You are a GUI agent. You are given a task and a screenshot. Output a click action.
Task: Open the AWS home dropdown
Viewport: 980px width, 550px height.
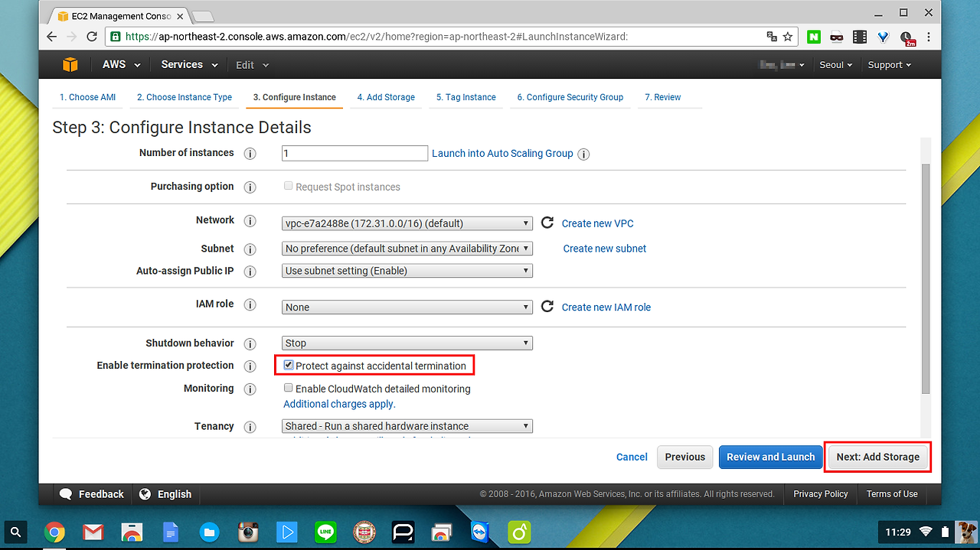(x=122, y=65)
